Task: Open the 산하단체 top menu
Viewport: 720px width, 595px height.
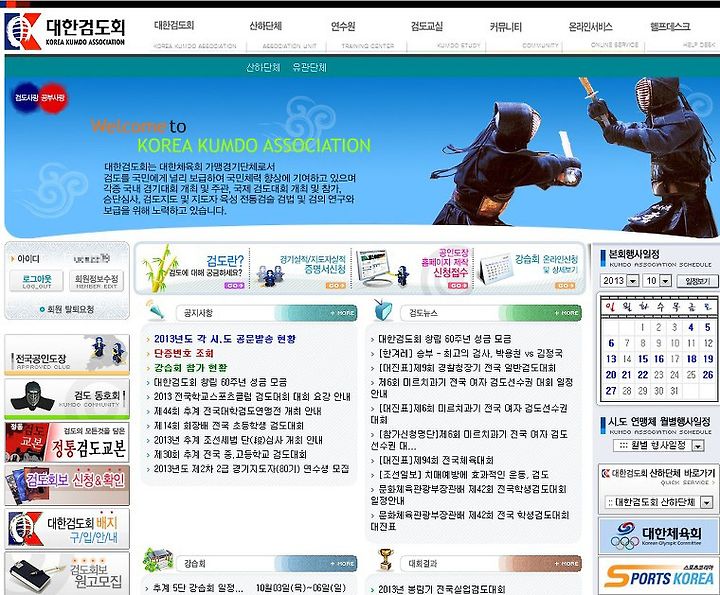Action: pyautogui.click(x=265, y=26)
